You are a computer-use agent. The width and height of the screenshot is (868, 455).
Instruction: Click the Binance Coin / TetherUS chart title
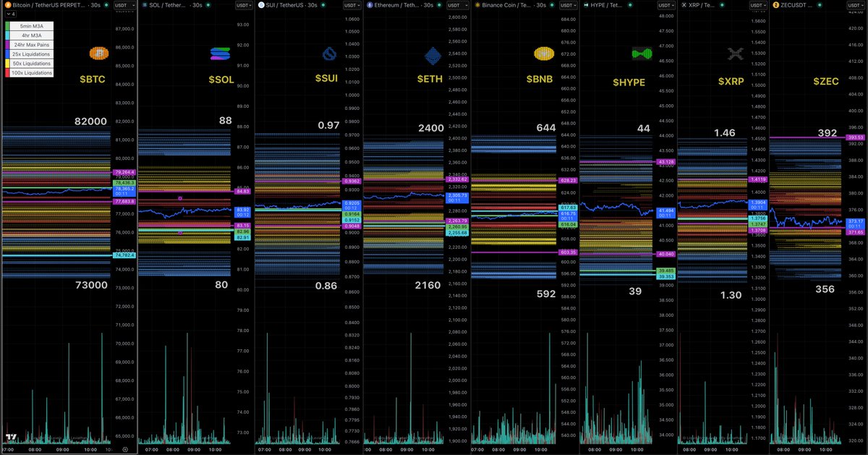pos(507,4)
